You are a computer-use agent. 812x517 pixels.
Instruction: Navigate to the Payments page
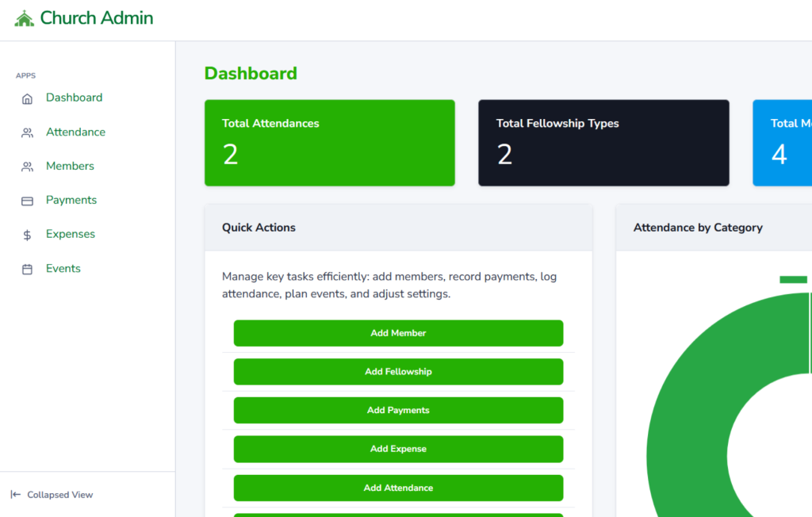pos(71,200)
